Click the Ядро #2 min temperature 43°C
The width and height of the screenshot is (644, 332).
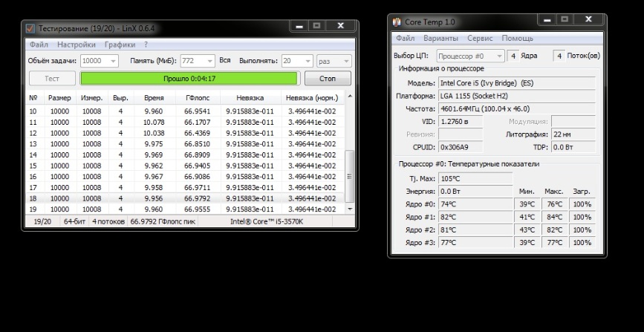click(527, 230)
